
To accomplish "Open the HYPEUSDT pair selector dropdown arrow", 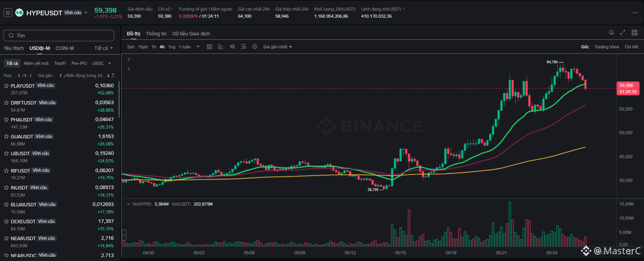I will click(86, 13).
